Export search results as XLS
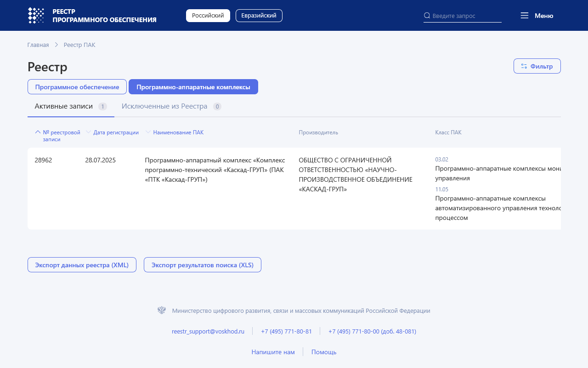Viewport: 588px width, 368px height. click(x=202, y=264)
